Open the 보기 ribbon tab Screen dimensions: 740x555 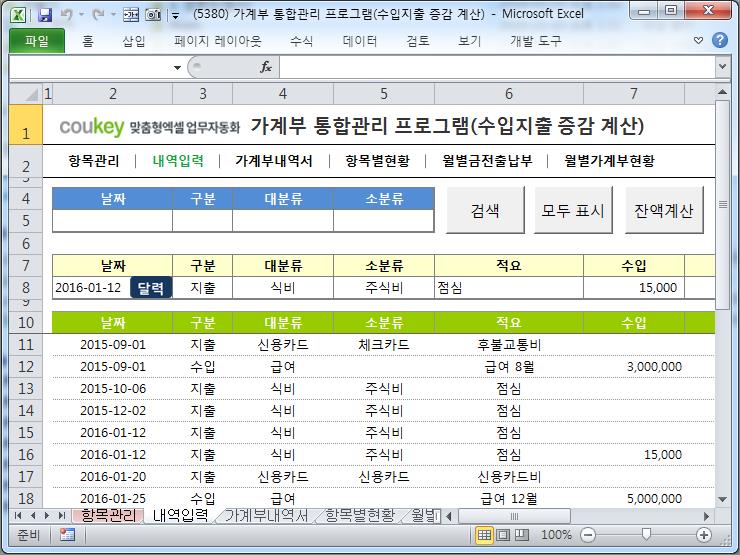(470, 41)
